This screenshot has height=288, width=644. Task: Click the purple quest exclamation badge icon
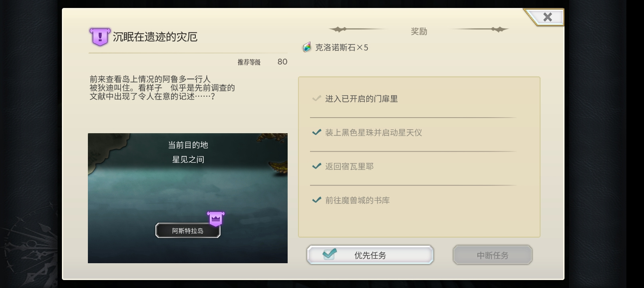point(99,37)
